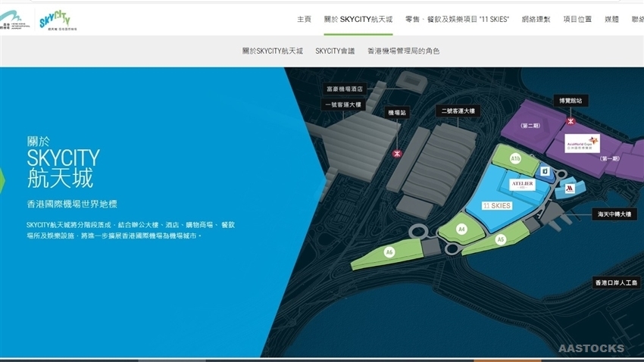The height and width of the screenshot is (362, 644).
Task: Click the 香港國際機場世界地標 subtitle text
Action: [72, 204]
